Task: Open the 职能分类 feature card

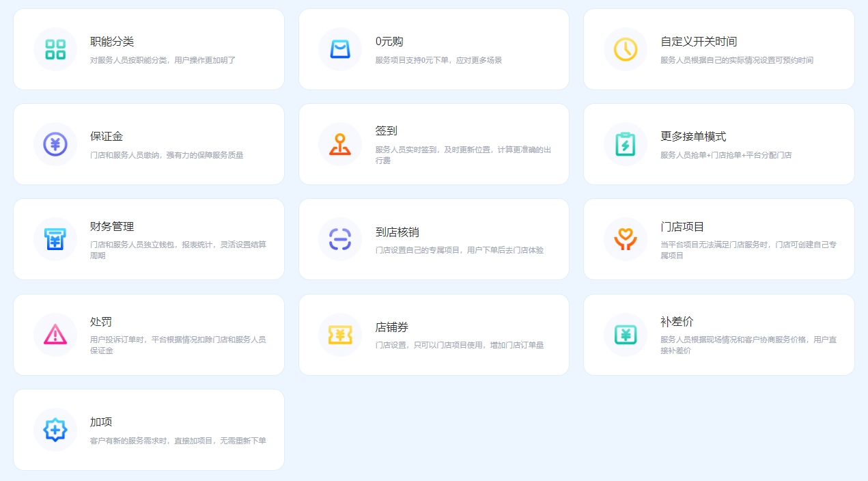Action: (x=149, y=49)
